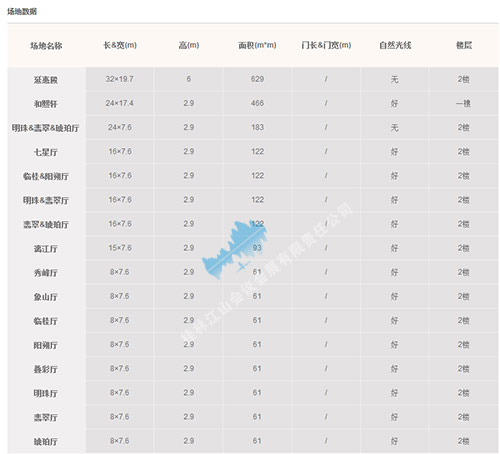Click the 面积(m*m) column header
This screenshot has width=500, height=454.
click(x=257, y=45)
